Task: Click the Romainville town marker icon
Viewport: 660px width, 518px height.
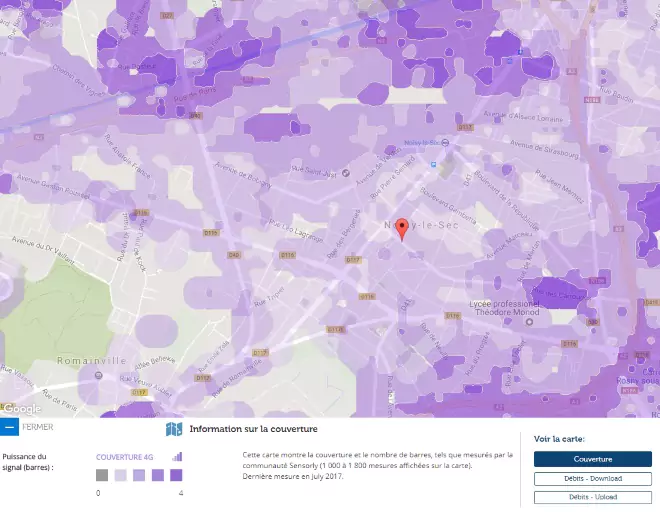Action: 98,375
